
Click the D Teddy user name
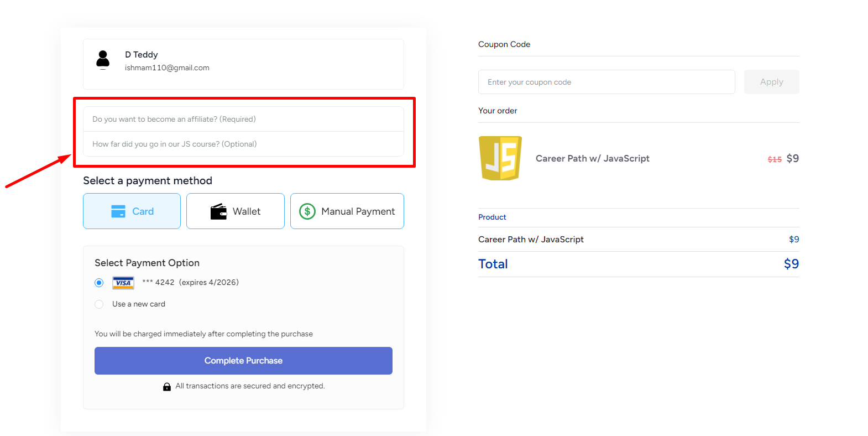[142, 54]
